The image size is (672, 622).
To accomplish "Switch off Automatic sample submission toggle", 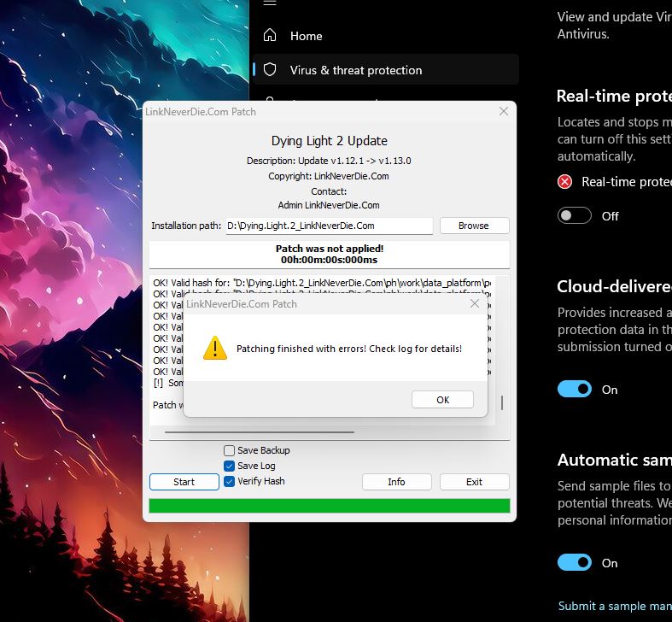I will pos(575,563).
